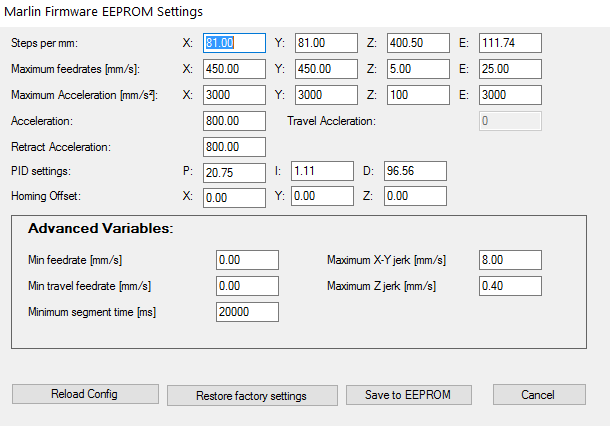
Task: Select the Steps per mm Y field
Action: pos(326,43)
